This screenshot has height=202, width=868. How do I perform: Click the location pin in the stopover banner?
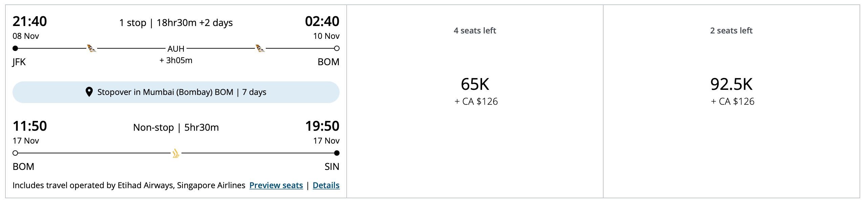(x=89, y=92)
